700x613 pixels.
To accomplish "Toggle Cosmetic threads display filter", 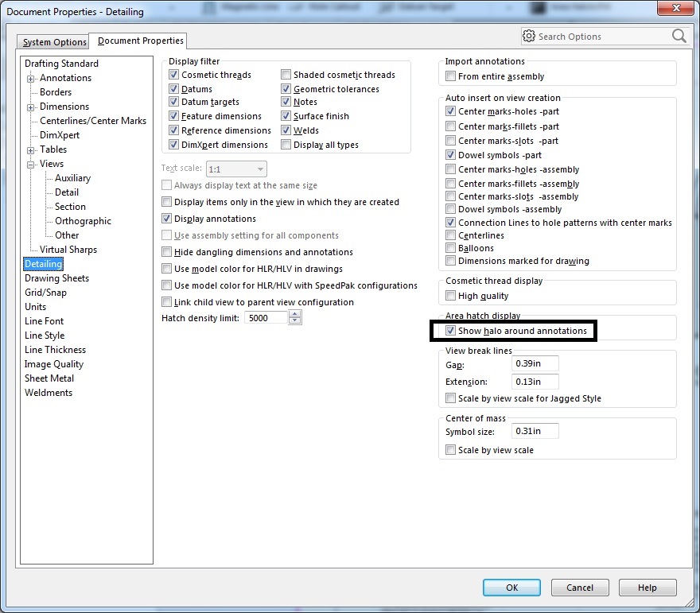I will [x=174, y=75].
